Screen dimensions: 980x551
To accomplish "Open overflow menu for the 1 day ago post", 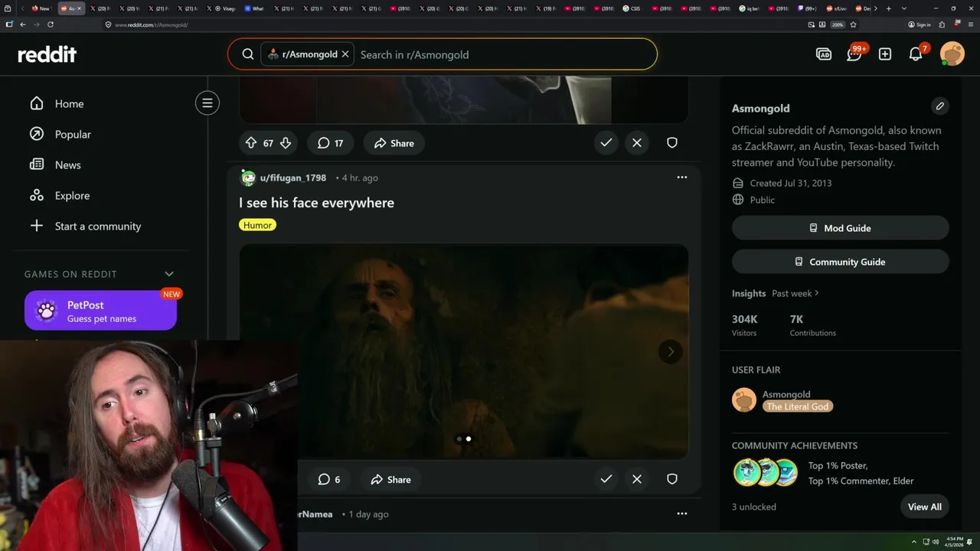I will 682,514.
